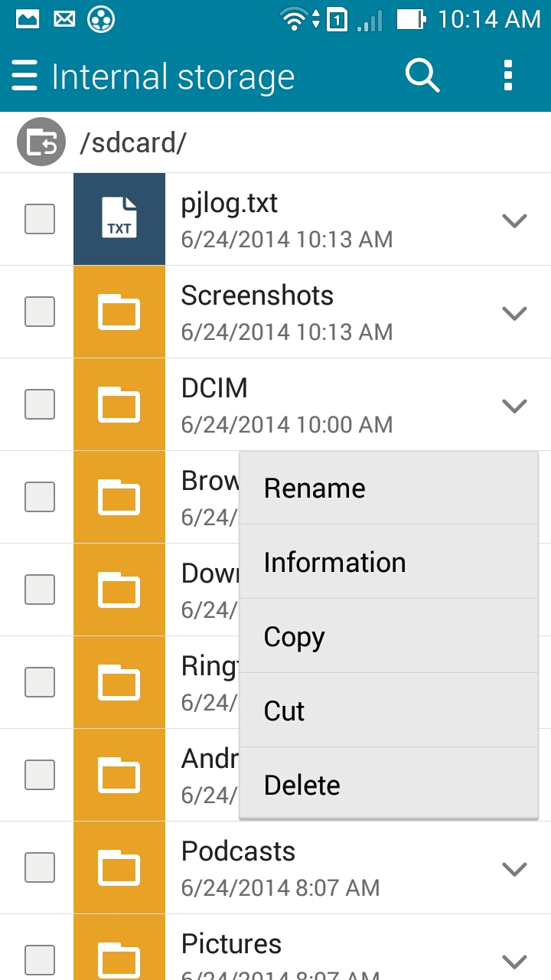This screenshot has width=551, height=980.
Task: Select Delete from the context menu
Action: tap(389, 784)
